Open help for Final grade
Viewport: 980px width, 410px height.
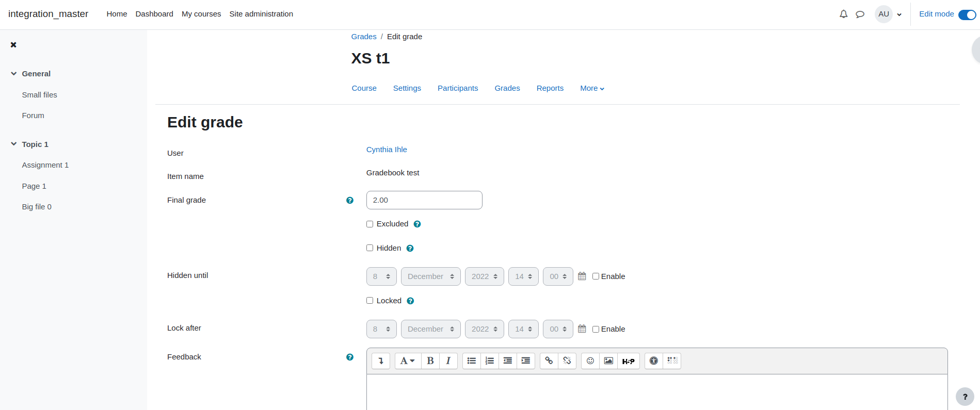pyautogui.click(x=350, y=200)
